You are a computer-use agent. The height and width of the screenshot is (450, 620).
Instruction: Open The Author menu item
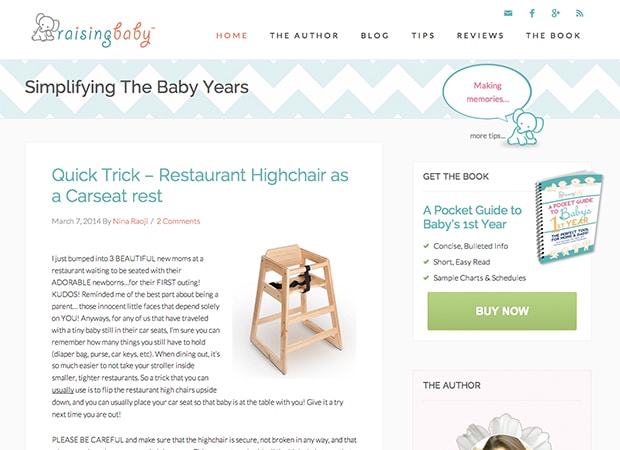pyautogui.click(x=304, y=36)
